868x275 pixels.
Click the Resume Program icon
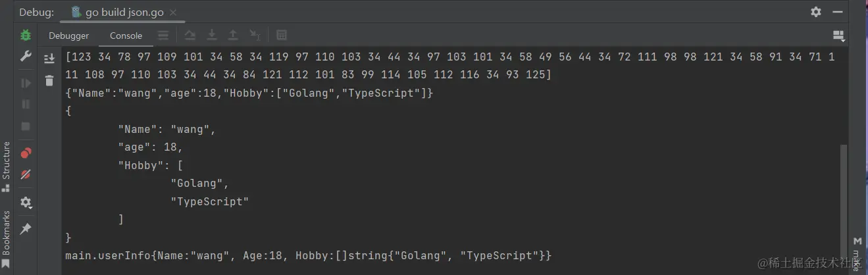26,83
